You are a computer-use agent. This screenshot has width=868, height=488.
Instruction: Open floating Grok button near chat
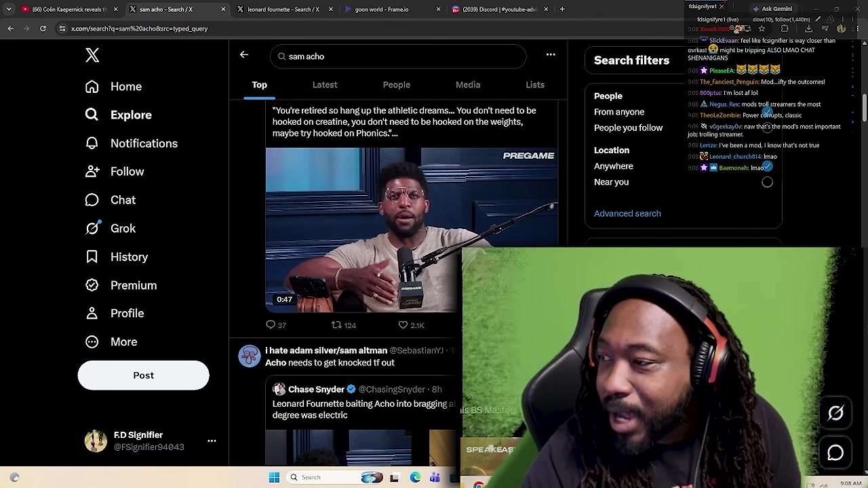click(x=835, y=413)
